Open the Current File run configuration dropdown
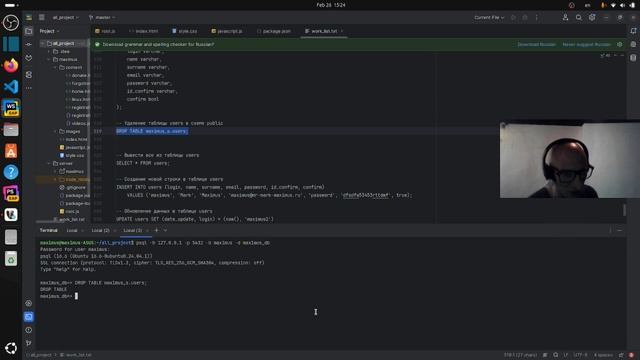Screen dimensions: 640x360 click(x=489, y=18)
